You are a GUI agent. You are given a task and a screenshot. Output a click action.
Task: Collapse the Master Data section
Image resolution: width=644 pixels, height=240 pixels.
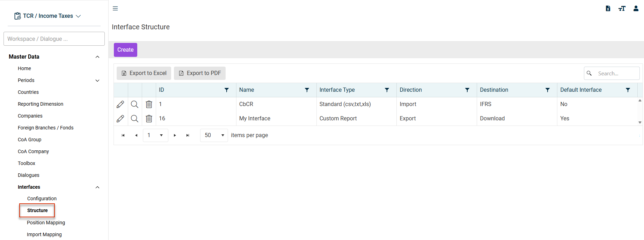click(x=97, y=57)
